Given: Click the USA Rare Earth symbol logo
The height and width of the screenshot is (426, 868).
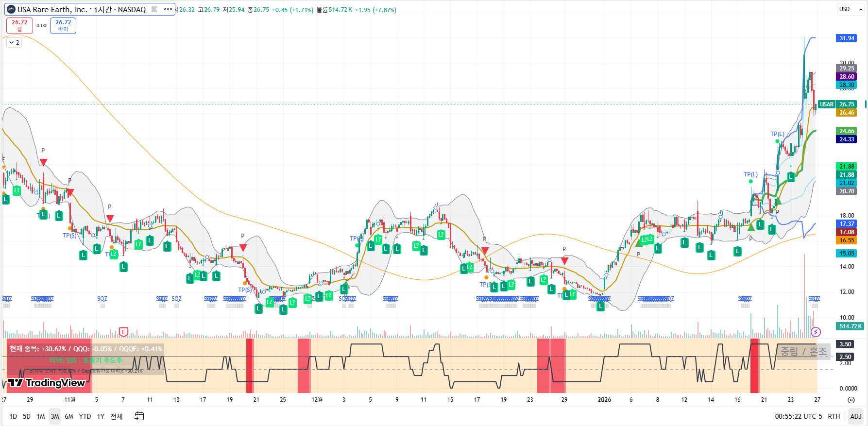Looking at the screenshot, I should pos(11,9).
